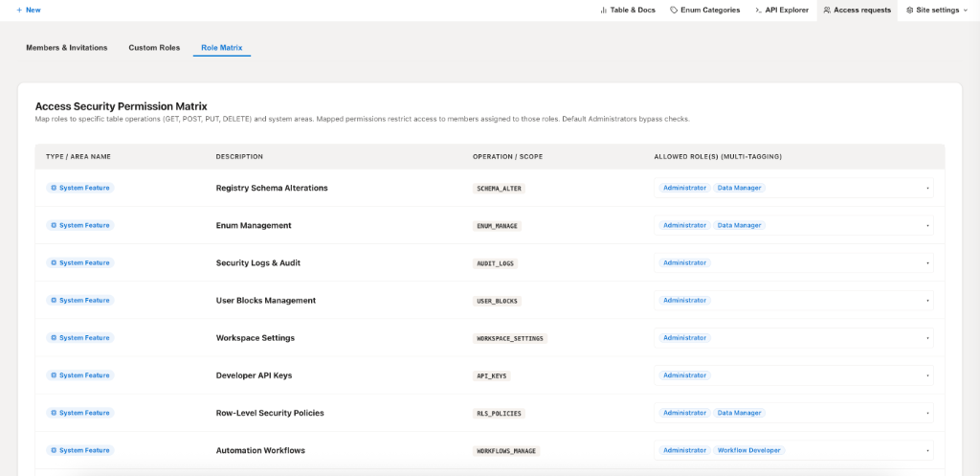Expand the Site settings menu chevron
980x476 pixels.
(x=966, y=10)
